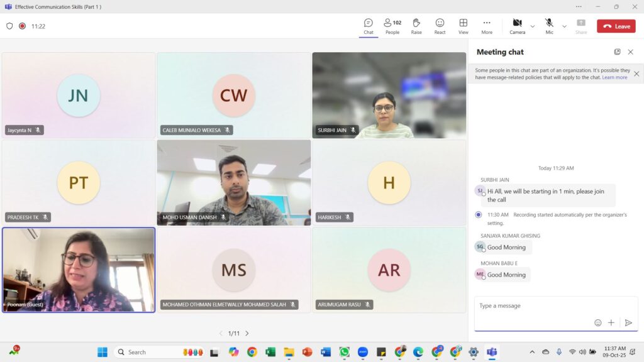Click the Leave meeting button
Viewport: 644px width, 362px height.
(x=616, y=26)
